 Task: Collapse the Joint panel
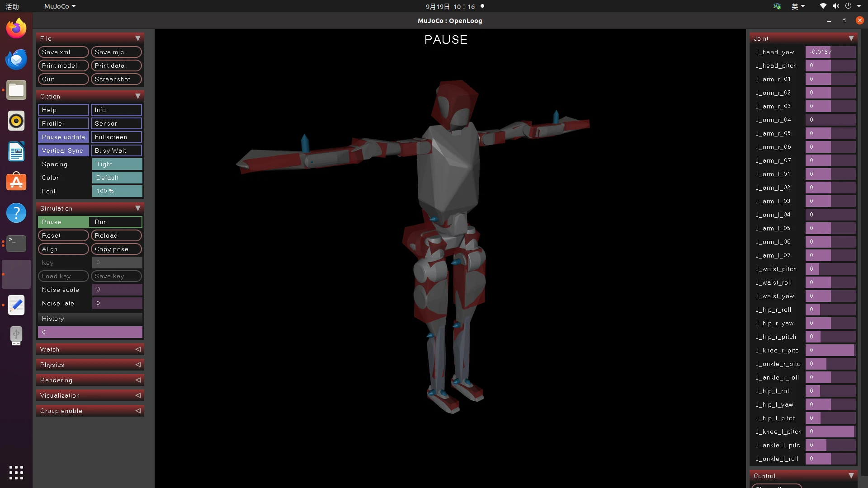point(851,38)
